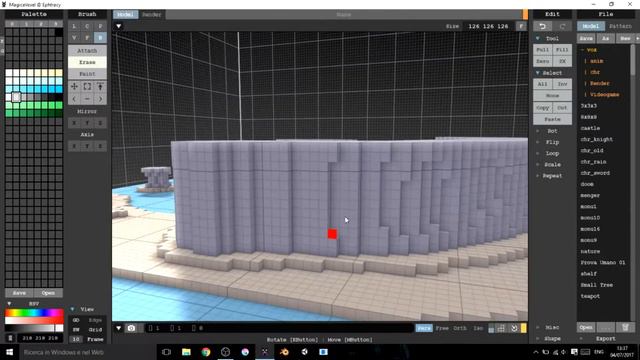Click the ground display icon in viewport bar

491,328
